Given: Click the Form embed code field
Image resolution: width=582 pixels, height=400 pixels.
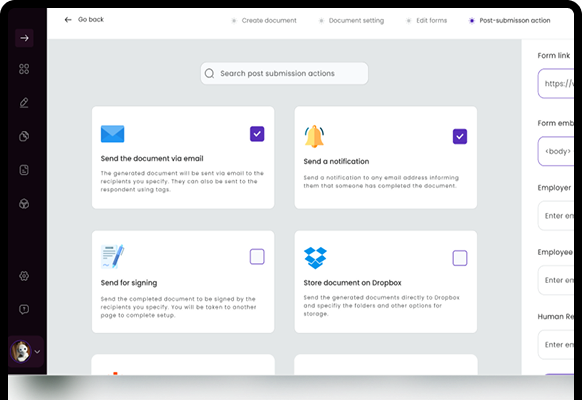Looking at the screenshot, I should [x=556, y=151].
